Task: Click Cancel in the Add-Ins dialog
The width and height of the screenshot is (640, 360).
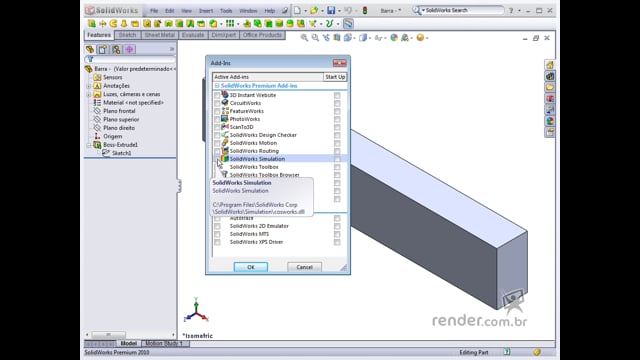Action: click(x=304, y=267)
